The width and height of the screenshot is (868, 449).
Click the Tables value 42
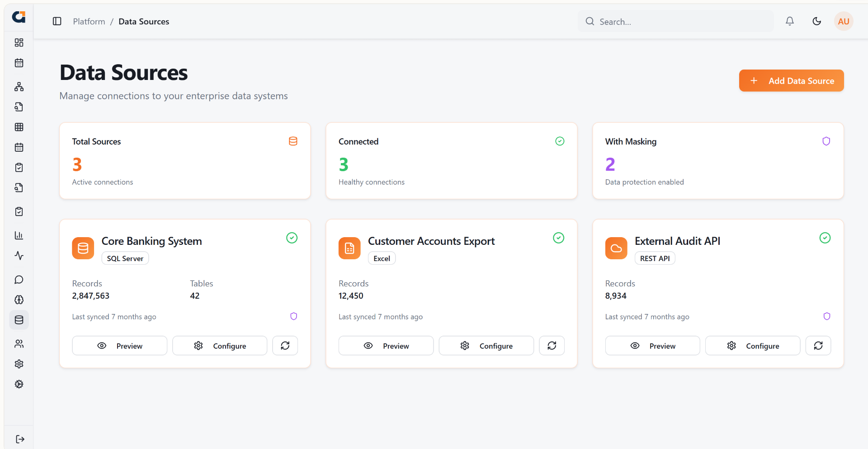195,296
